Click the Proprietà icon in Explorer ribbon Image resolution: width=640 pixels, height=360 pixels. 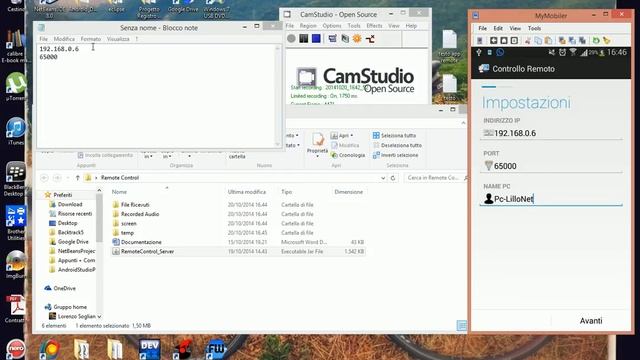tap(318, 140)
